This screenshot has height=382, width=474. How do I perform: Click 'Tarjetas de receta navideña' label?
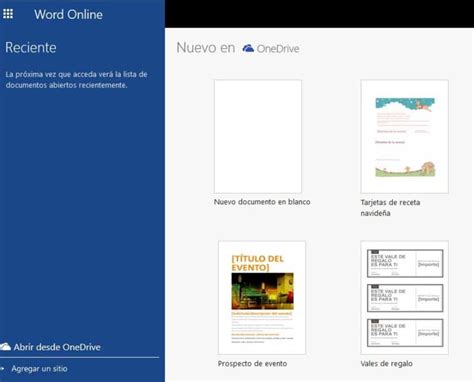[390, 207]
